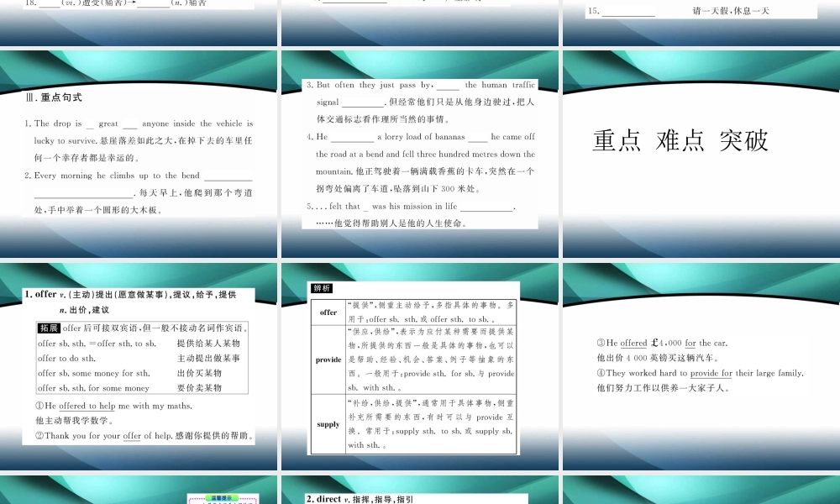Click line '4. He ___ a lorry load of bananas'
The height and width of the screenshot is (504, 840).
point(421,137)
